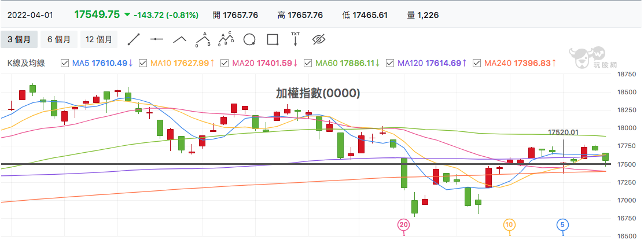Click the open price 17657.76 after 開
The width and height of the screenshot is (644, 243).
(x=240, y=15)
